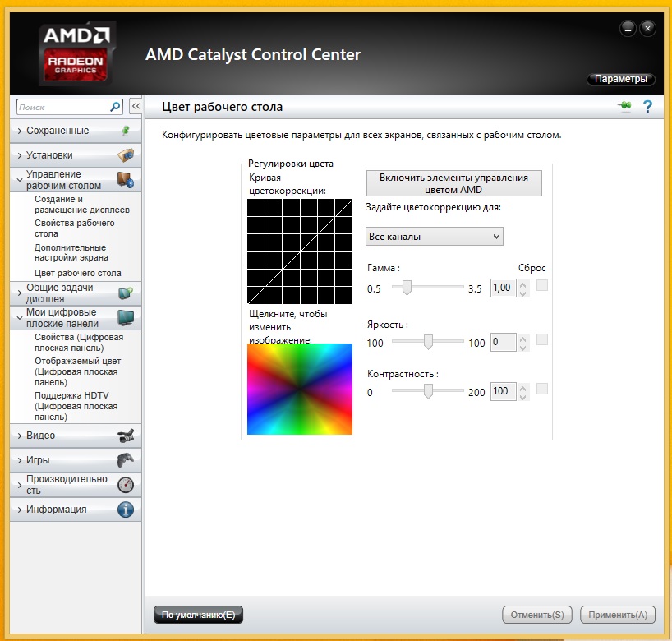Open Создание и размещение дисплеев
Screen dimensions: 672x641
[x=82, y=205]
